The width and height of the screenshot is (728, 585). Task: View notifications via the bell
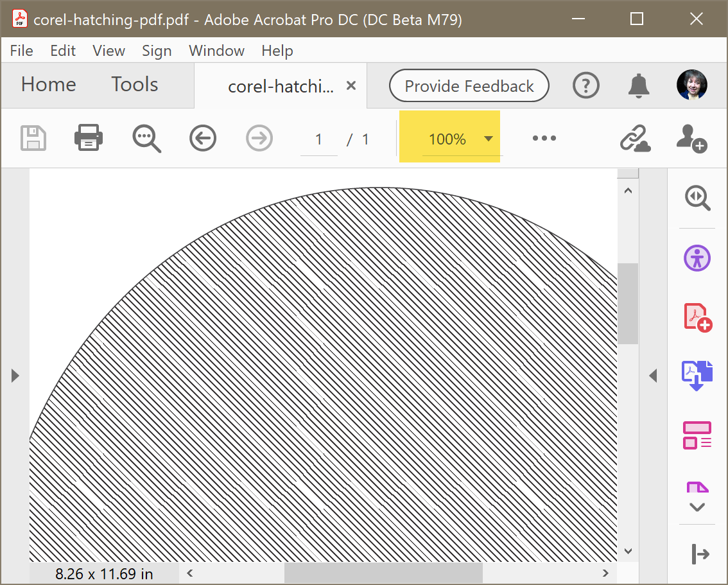[638, 85]
